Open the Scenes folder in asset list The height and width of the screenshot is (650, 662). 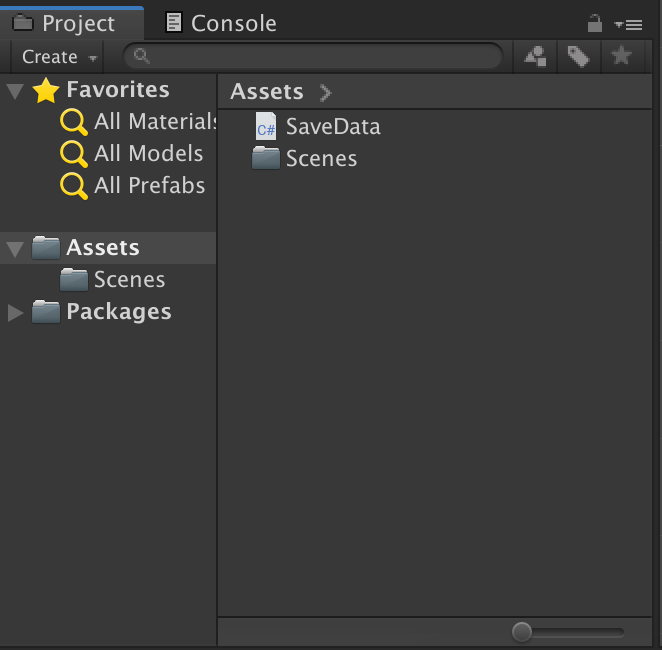coord(304,158)
